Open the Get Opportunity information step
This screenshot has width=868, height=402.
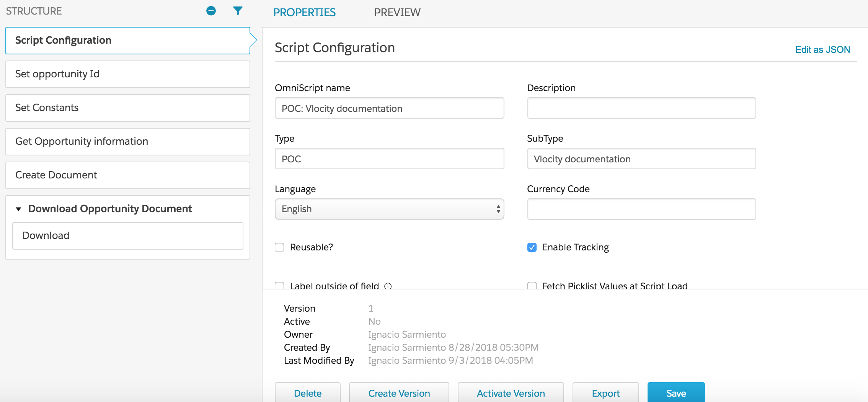click(127, 141)
